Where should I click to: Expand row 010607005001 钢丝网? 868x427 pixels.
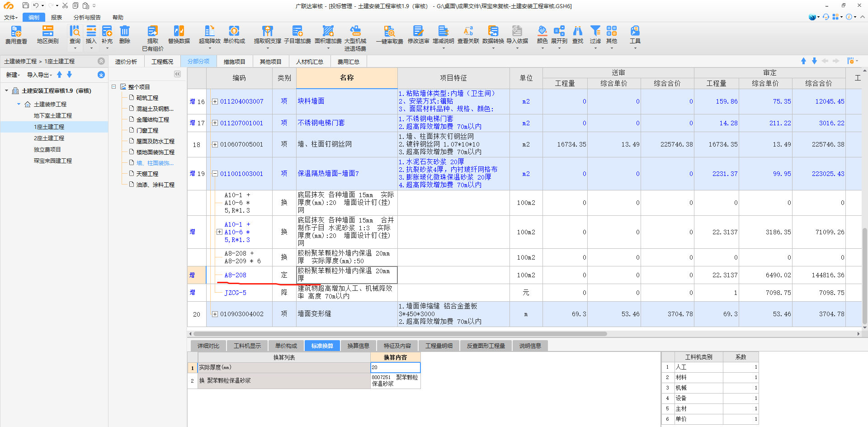(215, 144)
